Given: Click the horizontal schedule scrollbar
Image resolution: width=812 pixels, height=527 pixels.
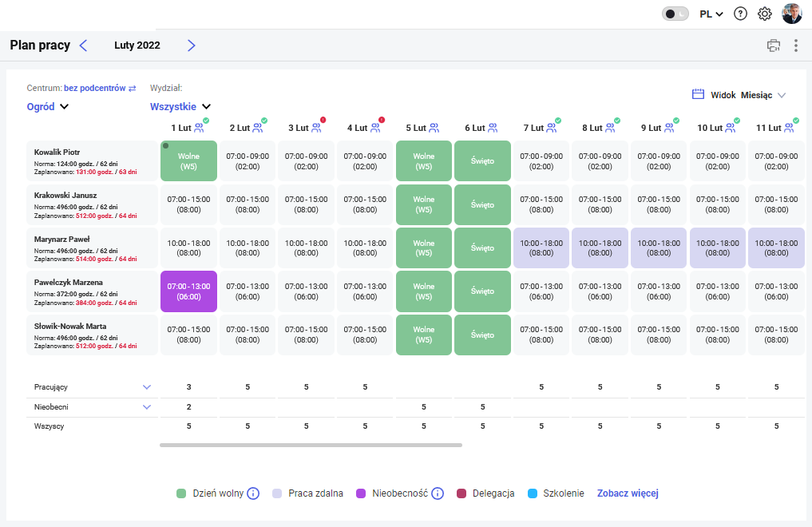Looking at the screenshot, I should coord(311,445).
